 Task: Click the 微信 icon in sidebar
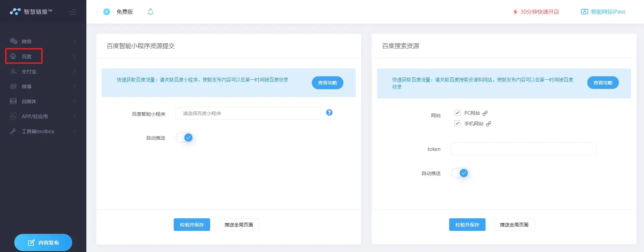click(x=14, y=41)
